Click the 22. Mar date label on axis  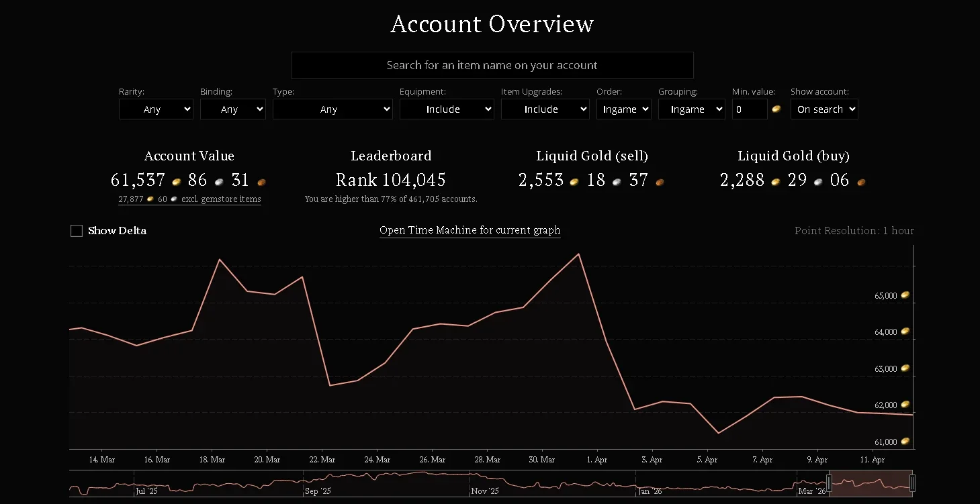(322, 460)
